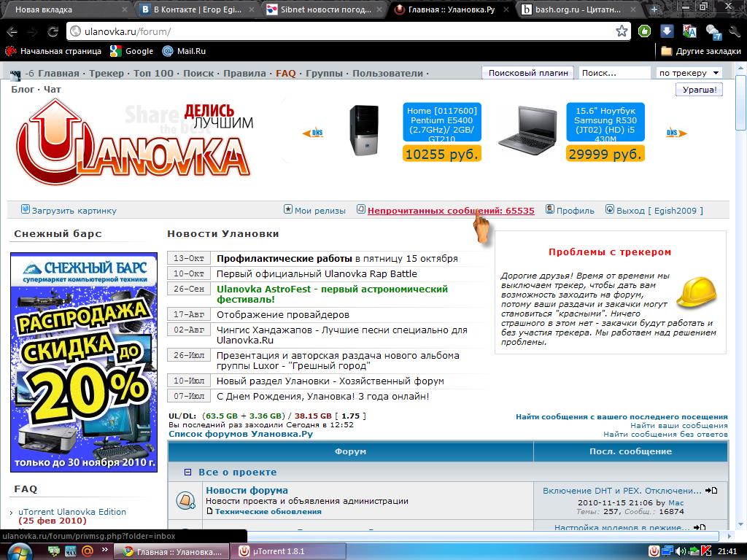The height and width of the screenshot is (560, 747).
Task: Click the Новости форума forum status icon
Action: (185, 500)
